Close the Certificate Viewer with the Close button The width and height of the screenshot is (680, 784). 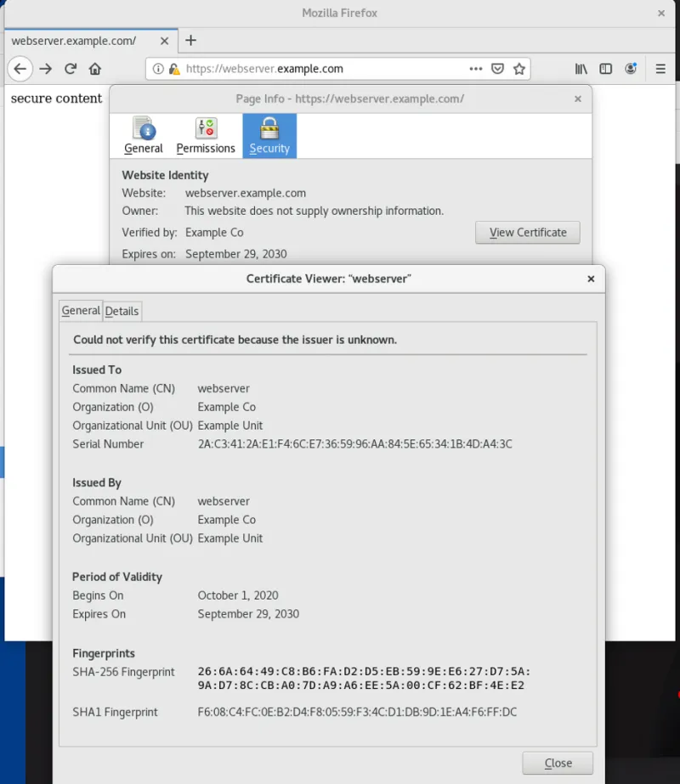coord(557,762)
